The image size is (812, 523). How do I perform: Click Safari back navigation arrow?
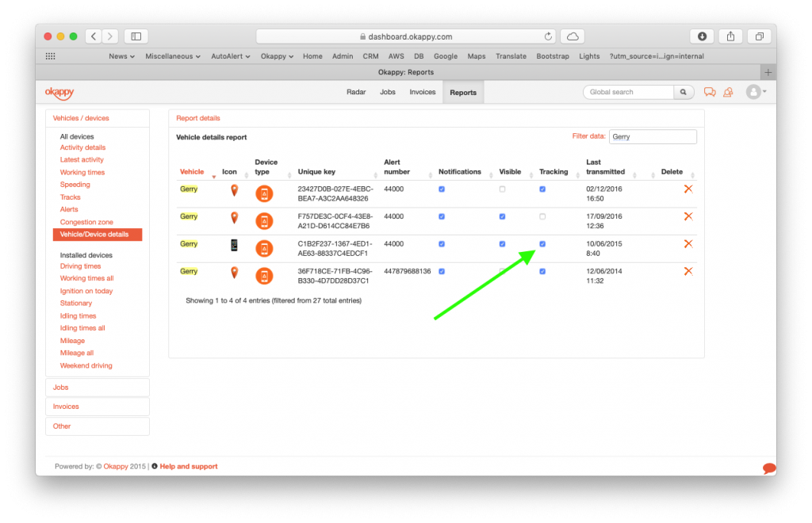point(94,36)
